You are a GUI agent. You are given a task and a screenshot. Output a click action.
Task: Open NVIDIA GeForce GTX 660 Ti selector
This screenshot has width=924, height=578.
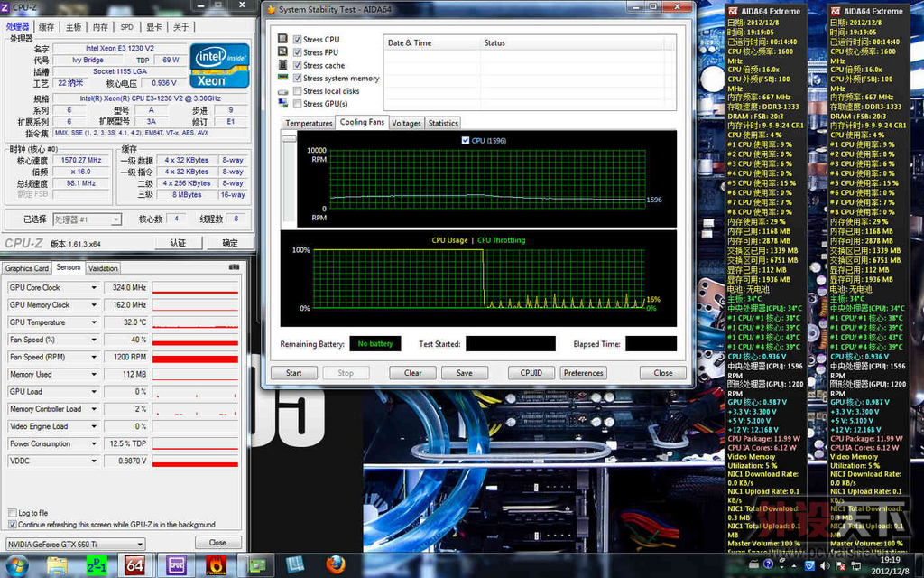point(75,544)
